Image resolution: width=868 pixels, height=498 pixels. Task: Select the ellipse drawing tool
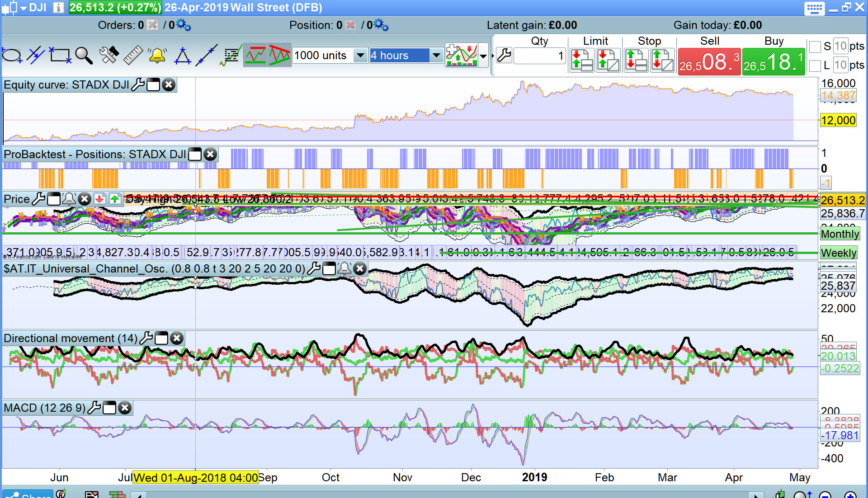tap(12, 56)
